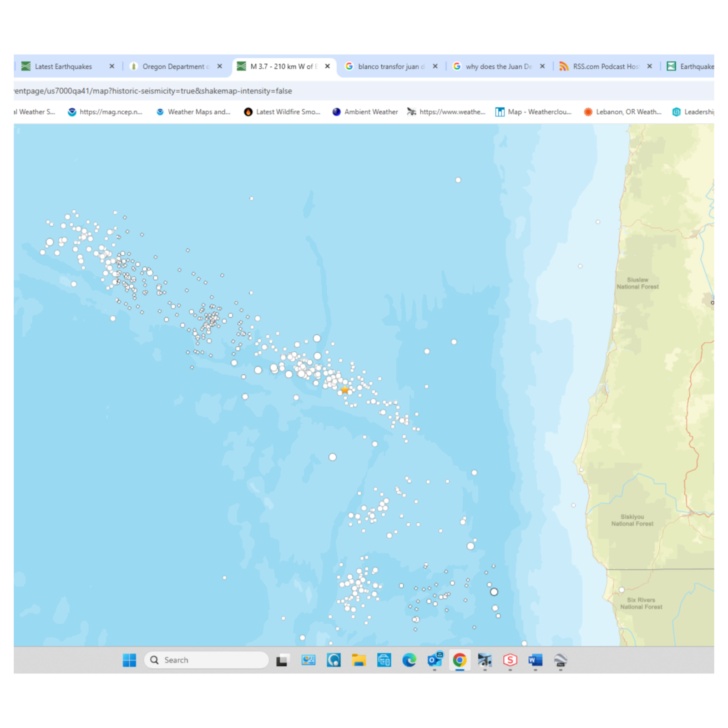Open the RSS.com Podcast Hosting tab
The width and height of the screenshot is (728, 728).
click(605, 66)
